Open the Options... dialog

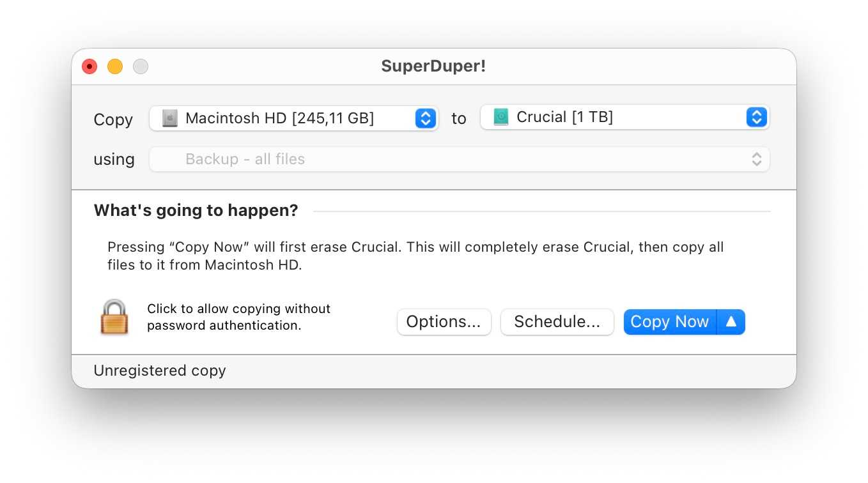(x=444, y=322)
